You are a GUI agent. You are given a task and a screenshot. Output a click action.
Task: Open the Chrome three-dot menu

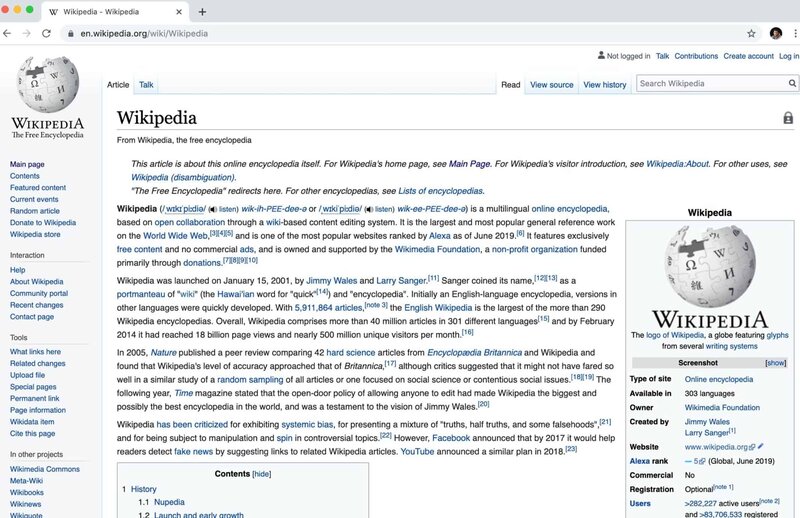795,34
